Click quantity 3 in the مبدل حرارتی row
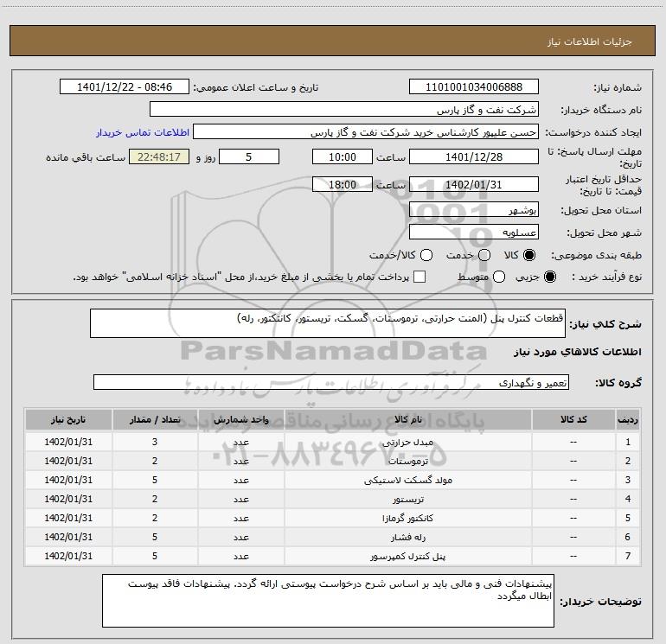The image size is (666, 644). click(155, 442)
